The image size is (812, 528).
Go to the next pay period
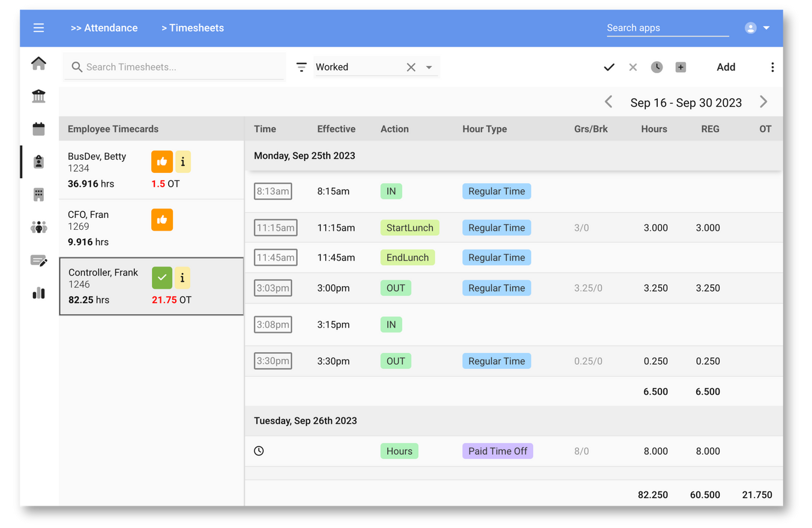[x=763, y=102]
